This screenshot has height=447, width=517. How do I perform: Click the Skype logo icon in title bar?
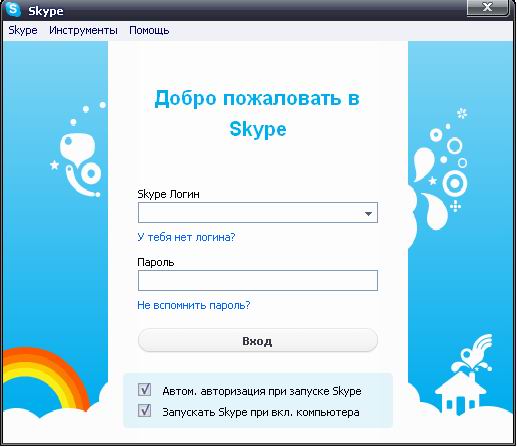coord(13,9)
